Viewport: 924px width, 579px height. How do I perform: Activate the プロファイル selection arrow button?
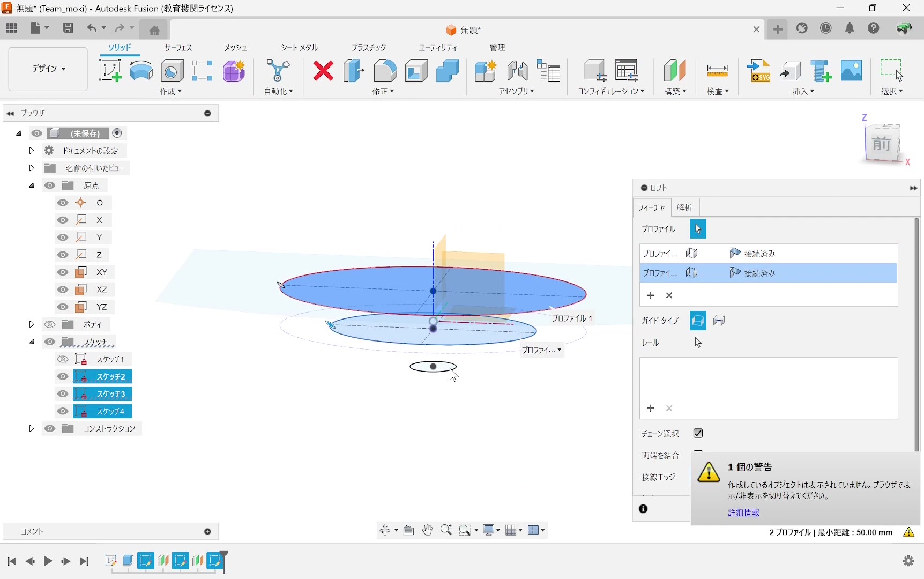pyautogui.click(x=698, y=229)
